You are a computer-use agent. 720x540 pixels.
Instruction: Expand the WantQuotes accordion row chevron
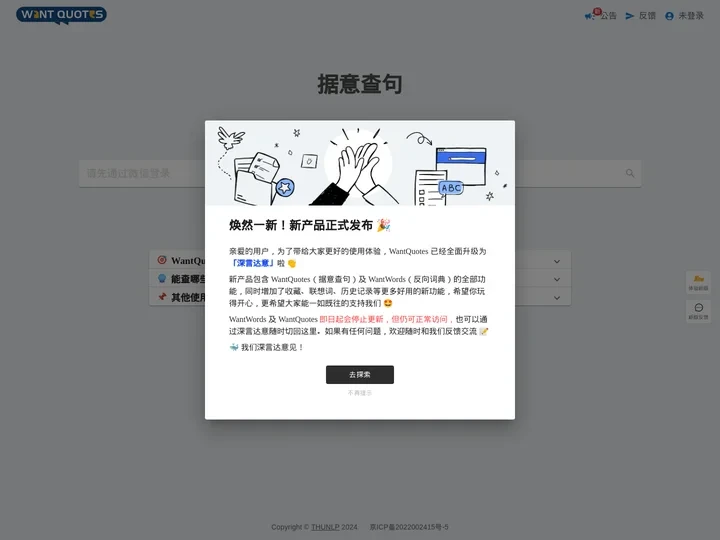coord(557,261)
